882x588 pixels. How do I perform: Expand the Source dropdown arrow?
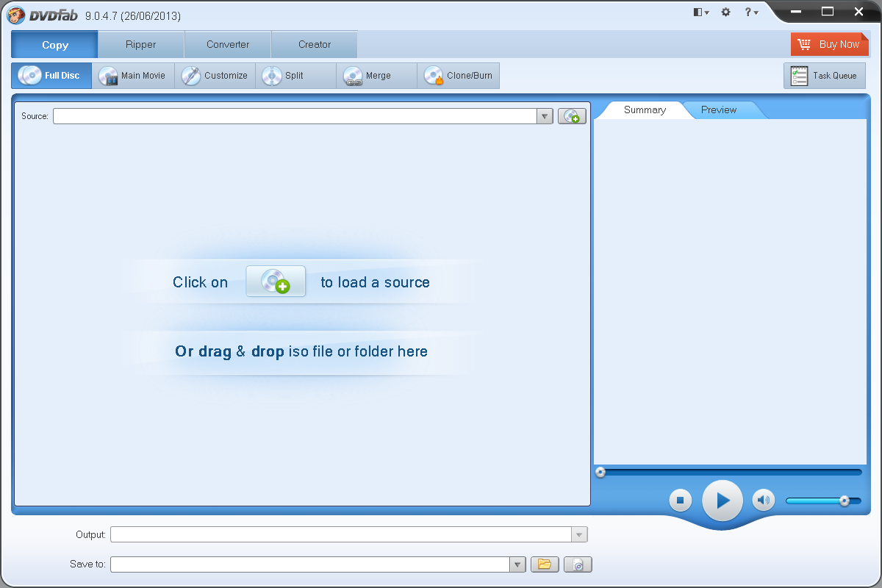pyautogui.click(x=545, y=116)
